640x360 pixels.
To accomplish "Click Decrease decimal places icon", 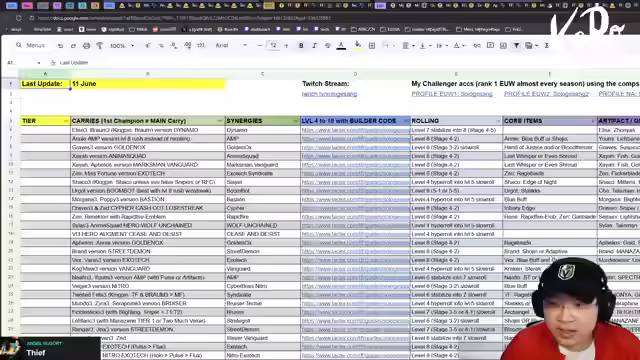I will pyautogui.click(x=174, y=46).
